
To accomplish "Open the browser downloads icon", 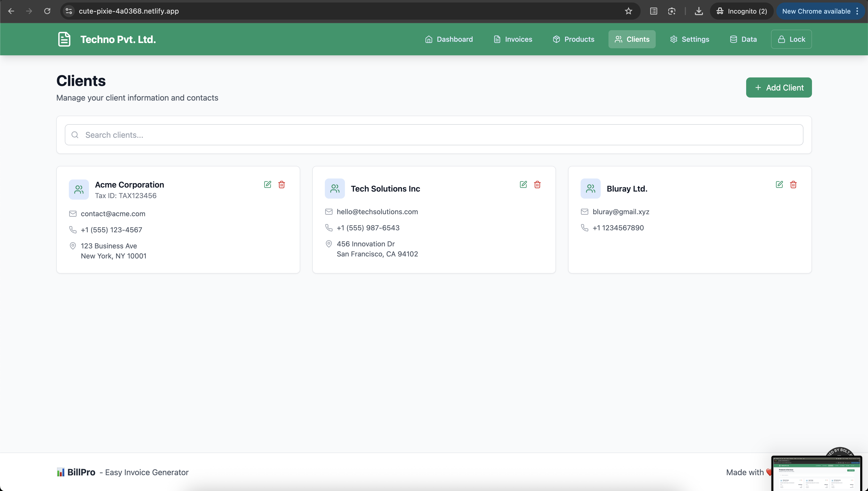I will point(699,11).
